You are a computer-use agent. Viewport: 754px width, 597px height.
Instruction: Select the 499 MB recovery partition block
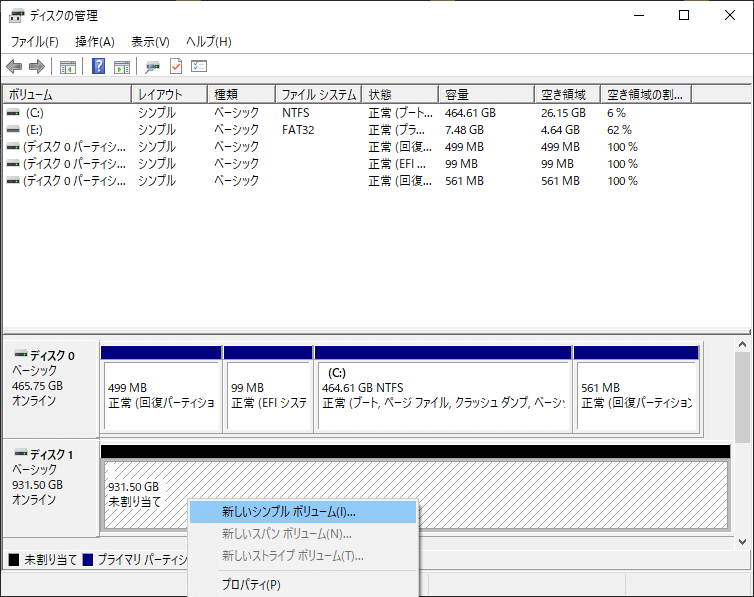[161, 389]
